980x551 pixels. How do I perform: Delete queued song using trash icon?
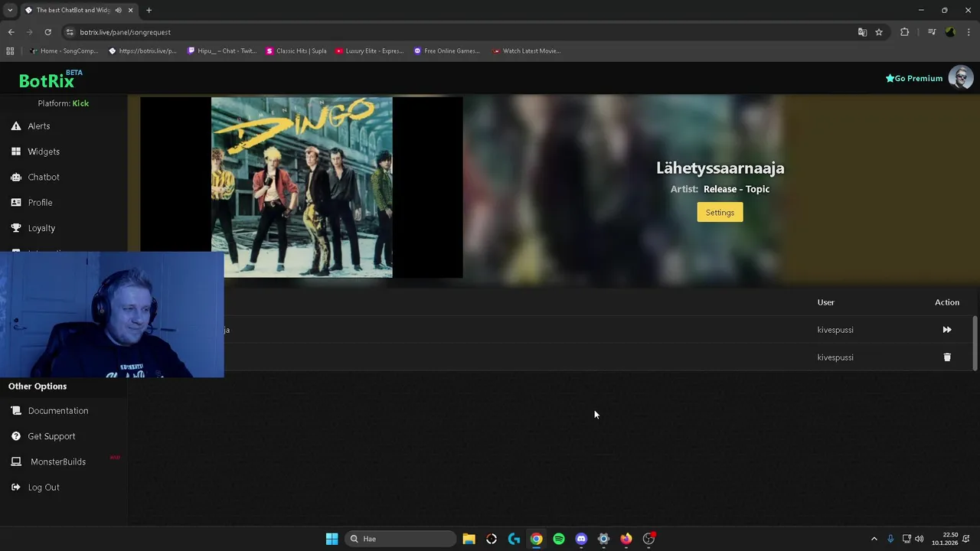point(947,357)
